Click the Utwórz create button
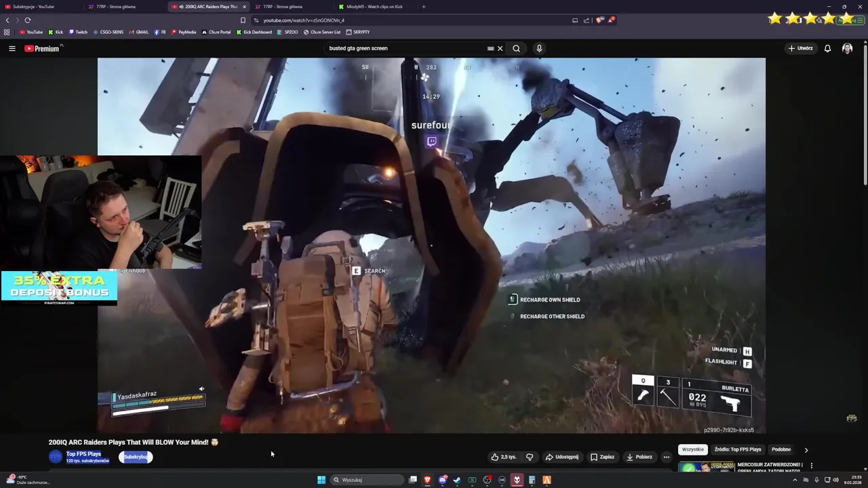Image resolution: width=868 pixels, height=488 pixels. click(x=800, y=48)
